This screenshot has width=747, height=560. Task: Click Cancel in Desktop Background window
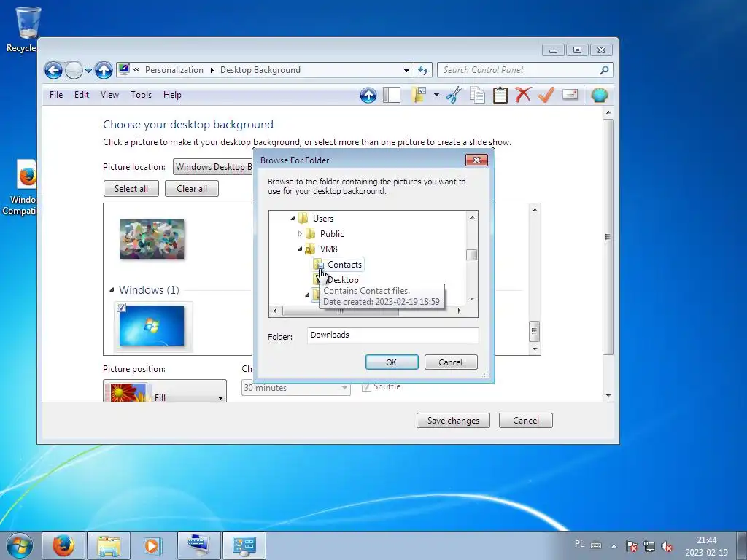coord(526,421)
